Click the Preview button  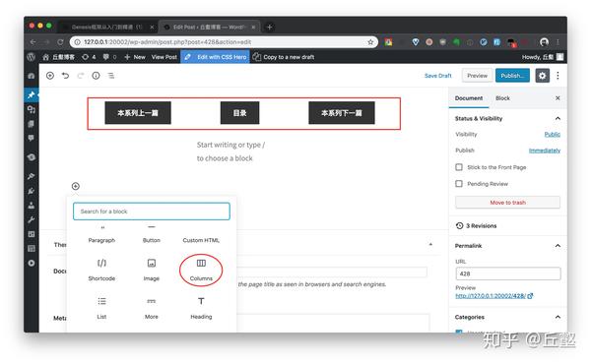pyautogui.click(x=477, y=76)
